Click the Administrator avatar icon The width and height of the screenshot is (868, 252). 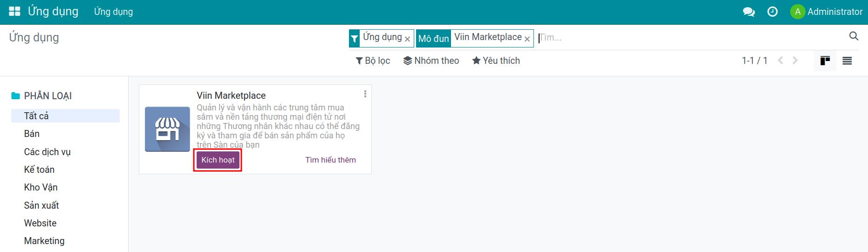tap(798, 12)
